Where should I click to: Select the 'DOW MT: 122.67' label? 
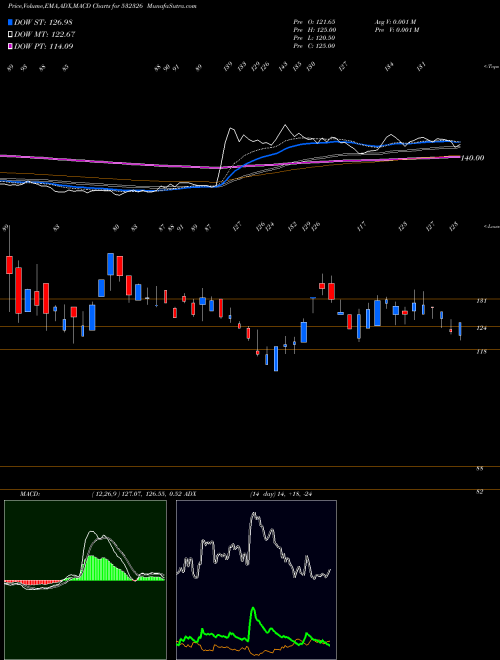coord(45,35)
